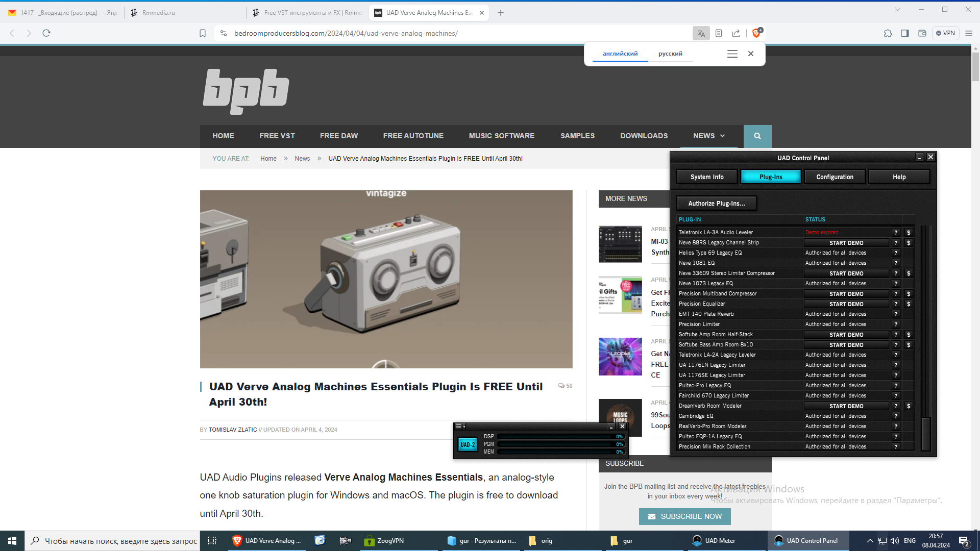Toggle the Brave VPN button
Viewport: 980px width, 551px height.
946,33
